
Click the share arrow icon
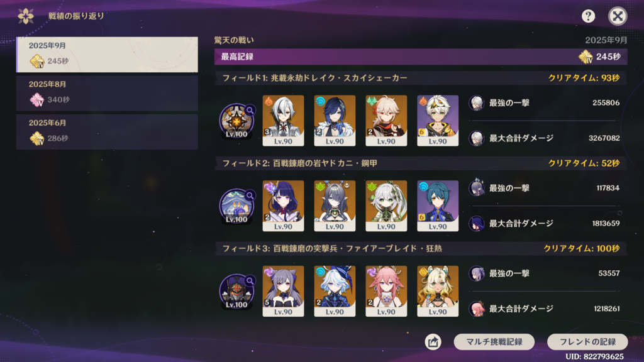433,341
